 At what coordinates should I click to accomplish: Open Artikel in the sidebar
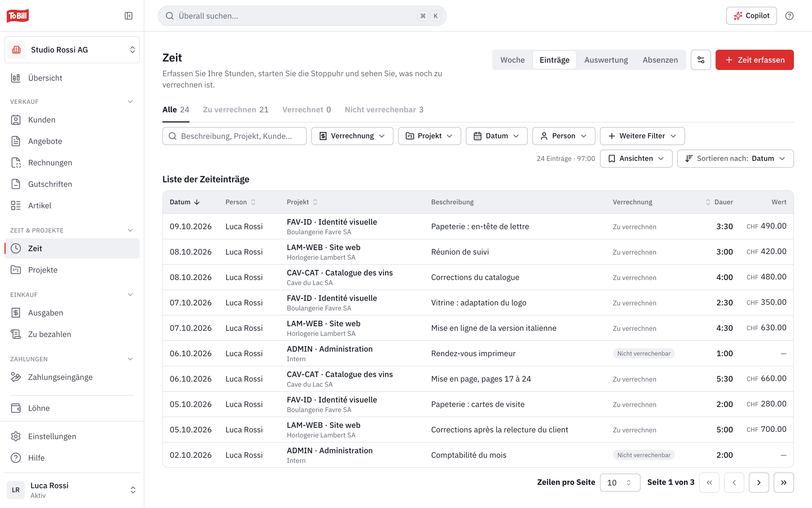tap(72, 205)
